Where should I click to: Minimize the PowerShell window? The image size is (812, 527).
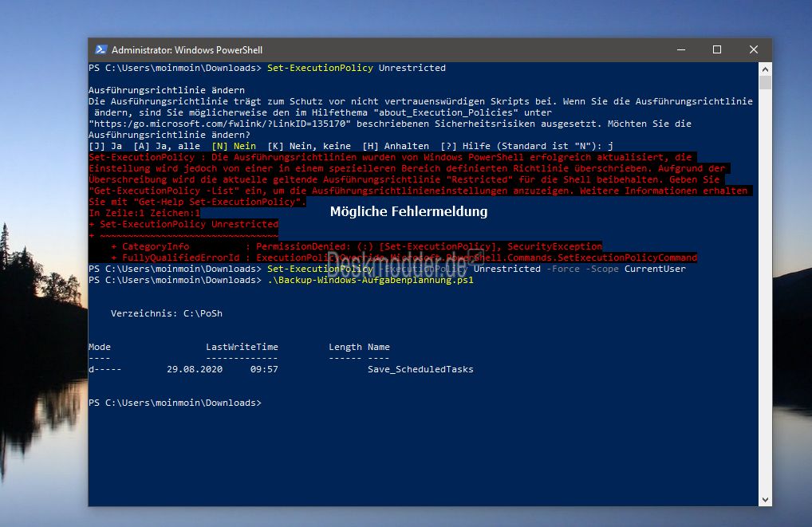coord(681,49)
